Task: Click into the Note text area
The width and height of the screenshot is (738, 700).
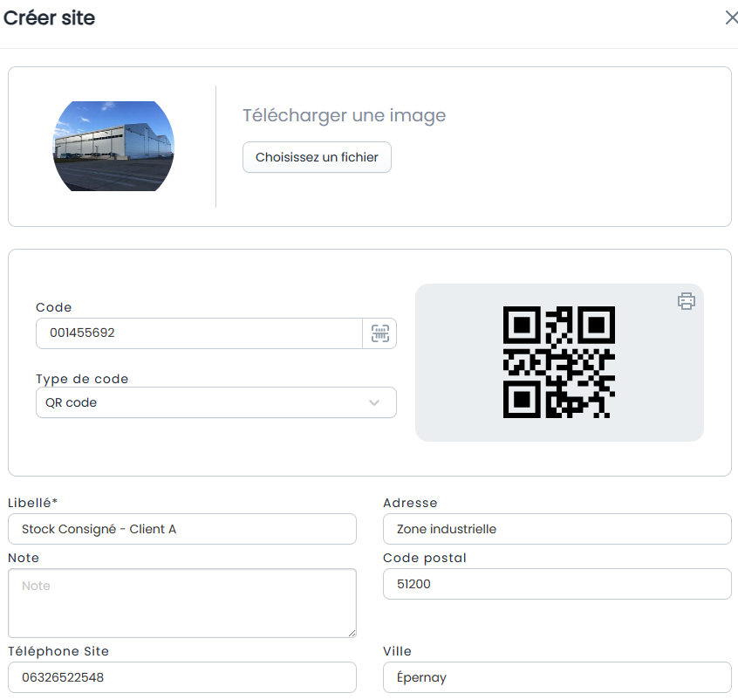Action: 182,603
